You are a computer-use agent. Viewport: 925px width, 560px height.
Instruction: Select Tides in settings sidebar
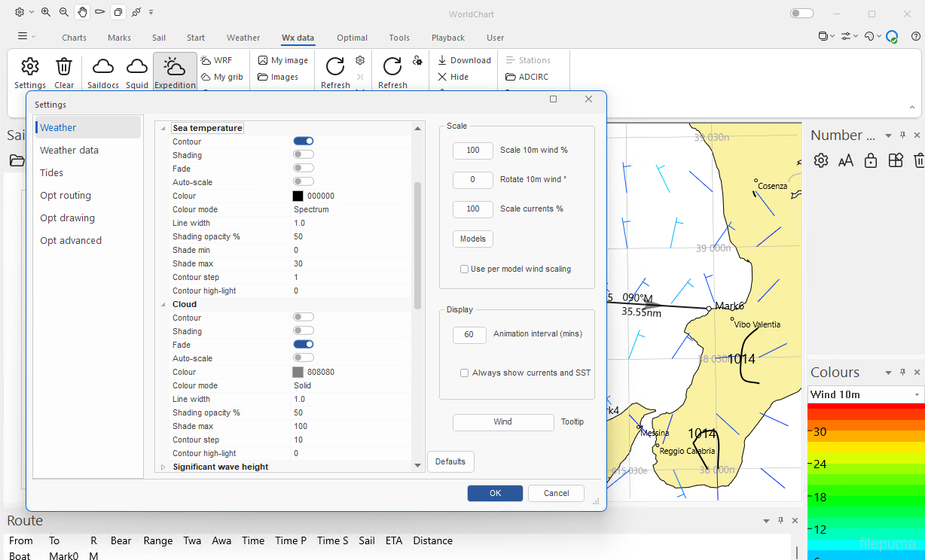tap(51, 173)
